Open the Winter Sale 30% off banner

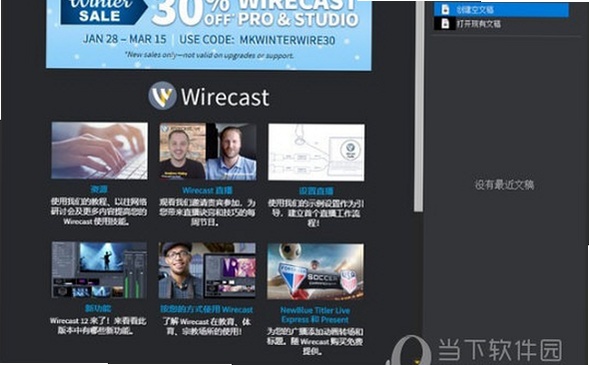[x=209, y=35]
